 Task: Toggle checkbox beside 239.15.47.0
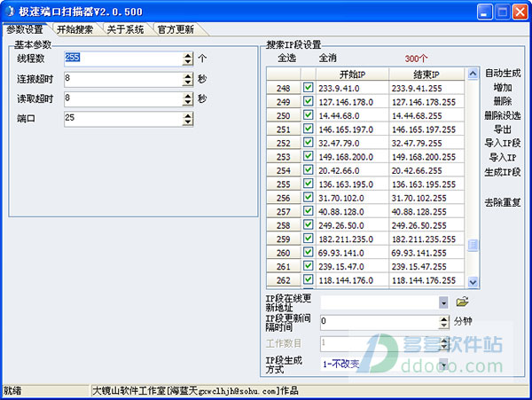point(308,266)
